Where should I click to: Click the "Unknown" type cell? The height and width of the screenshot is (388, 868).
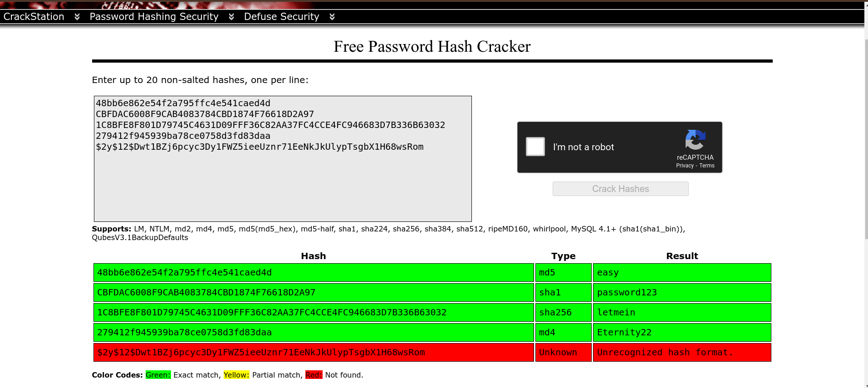[564, 352]
